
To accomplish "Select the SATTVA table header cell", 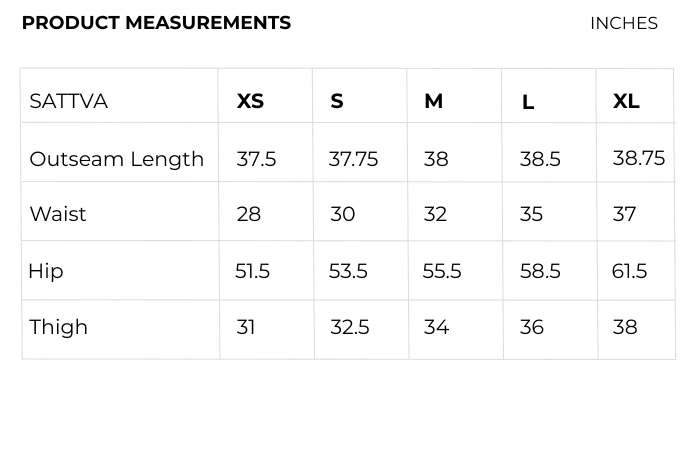I will [x=69, y=101].
